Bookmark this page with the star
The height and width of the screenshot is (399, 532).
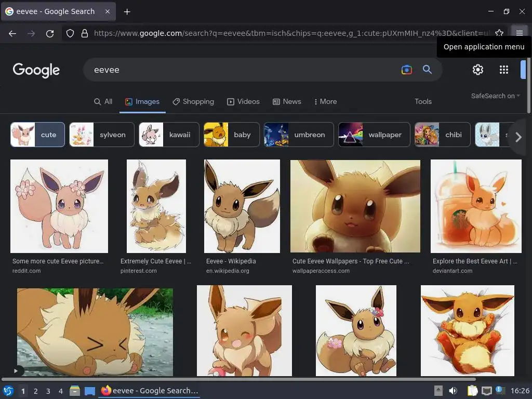(x=499, y=33)
